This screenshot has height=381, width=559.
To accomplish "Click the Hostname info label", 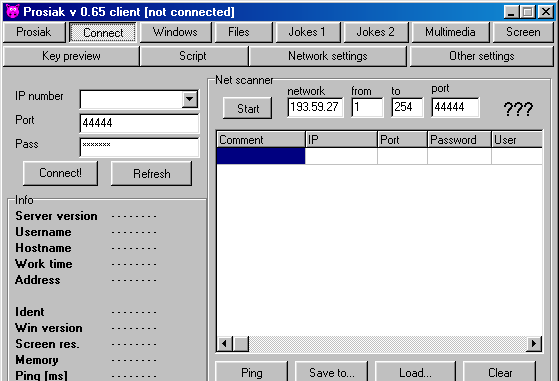I will 43,248.
